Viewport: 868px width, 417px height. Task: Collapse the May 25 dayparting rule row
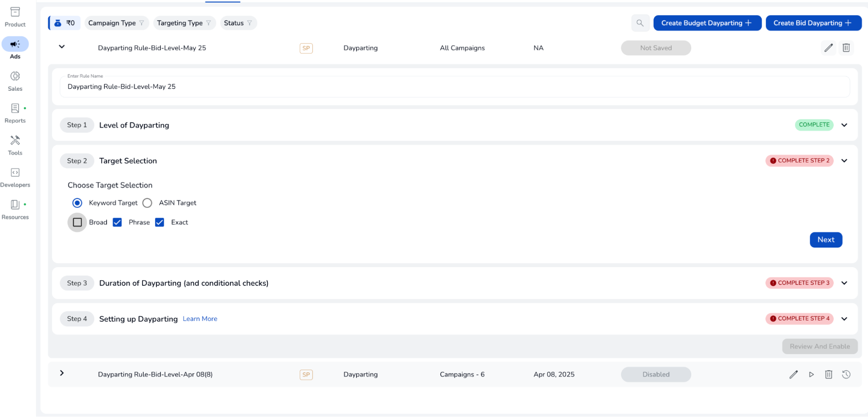click(x=62, y=46)
